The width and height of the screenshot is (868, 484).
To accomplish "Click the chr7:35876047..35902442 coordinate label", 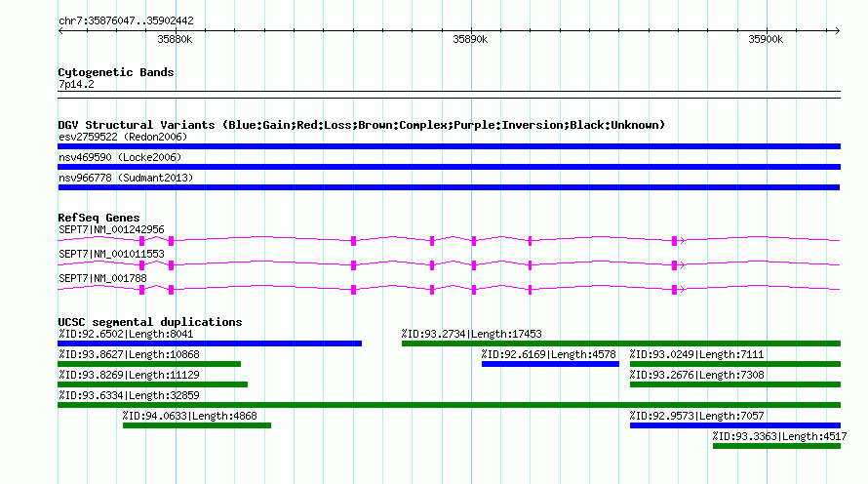I will click(126, 20).
